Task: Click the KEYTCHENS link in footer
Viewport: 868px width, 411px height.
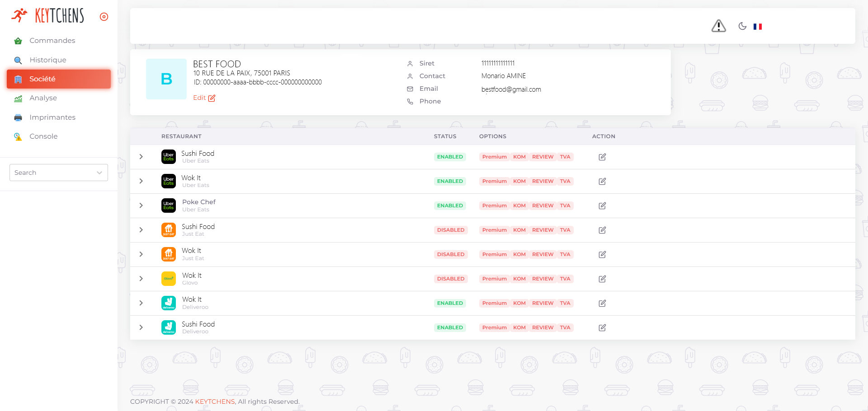Action: point(215,402)
